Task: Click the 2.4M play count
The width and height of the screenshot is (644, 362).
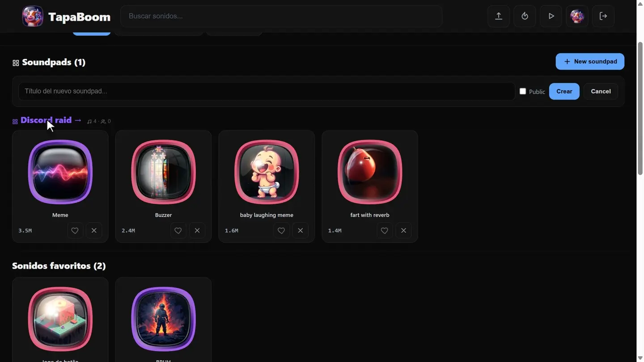Action: pyautogui.click(x=128, y=231)
